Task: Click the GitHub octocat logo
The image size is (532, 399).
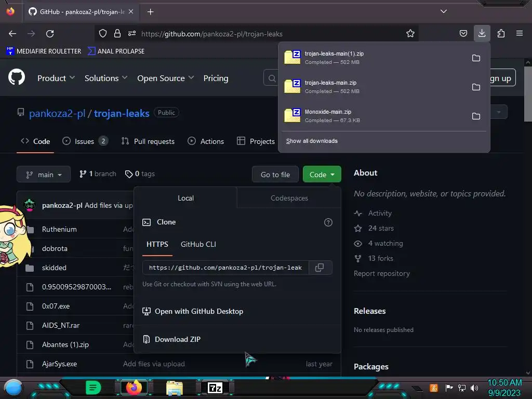Action: 17,77
